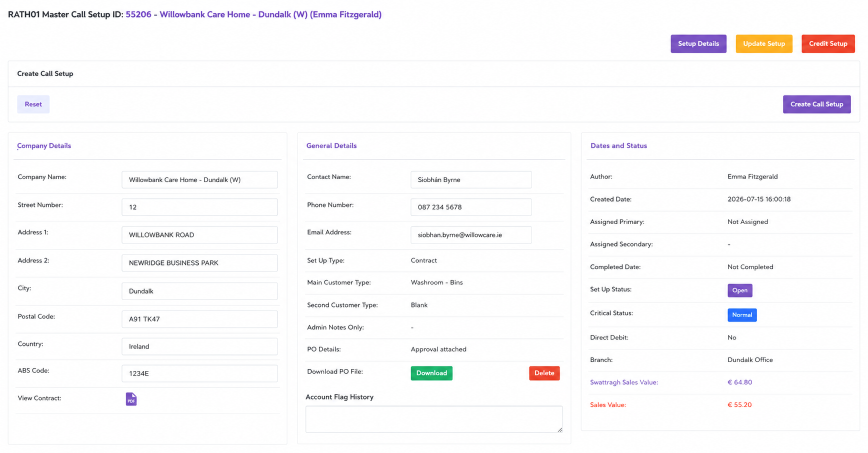Screen dimensions: 868x453
Task: Click the Blank second customer type value
Action: pos(419,305)
